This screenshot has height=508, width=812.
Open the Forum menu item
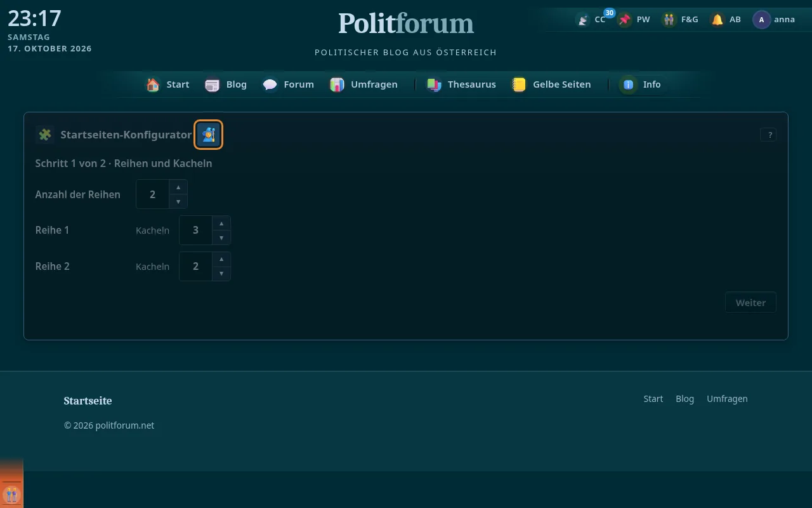pyautogui.click(x=289, y=84)
